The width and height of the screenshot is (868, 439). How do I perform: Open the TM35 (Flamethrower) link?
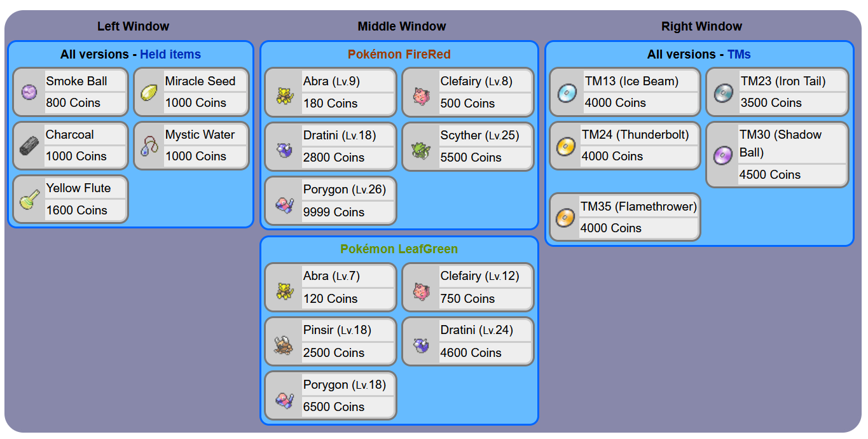pyautogui.click(x=638, y=206)
